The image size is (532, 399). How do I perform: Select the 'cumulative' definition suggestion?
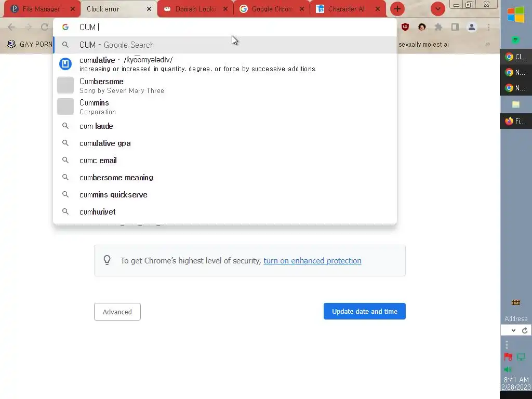[225, 64]
